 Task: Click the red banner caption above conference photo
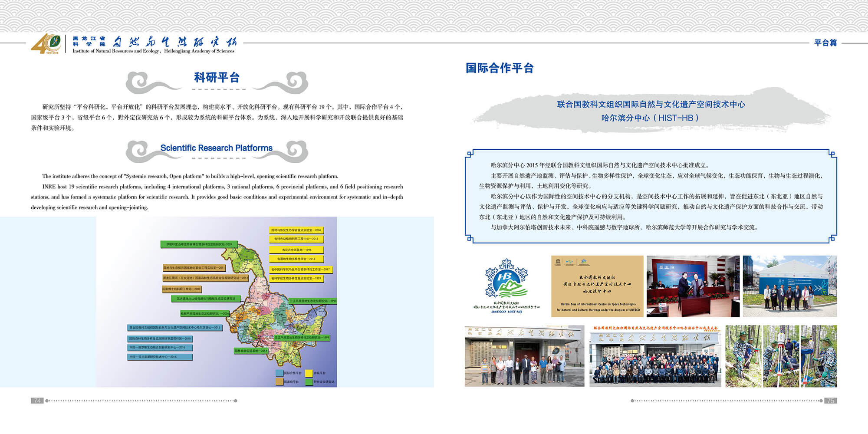point(655,328)
